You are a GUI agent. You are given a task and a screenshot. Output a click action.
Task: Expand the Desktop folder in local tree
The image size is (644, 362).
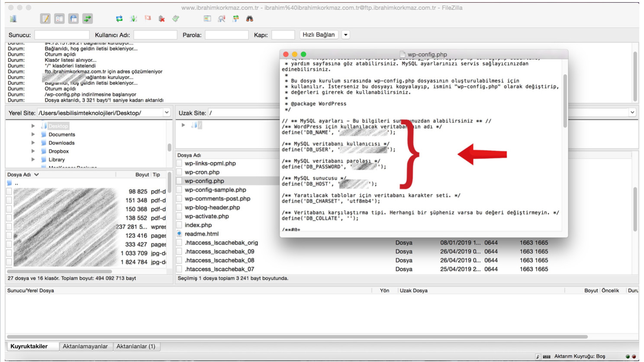tap(33, 126)
